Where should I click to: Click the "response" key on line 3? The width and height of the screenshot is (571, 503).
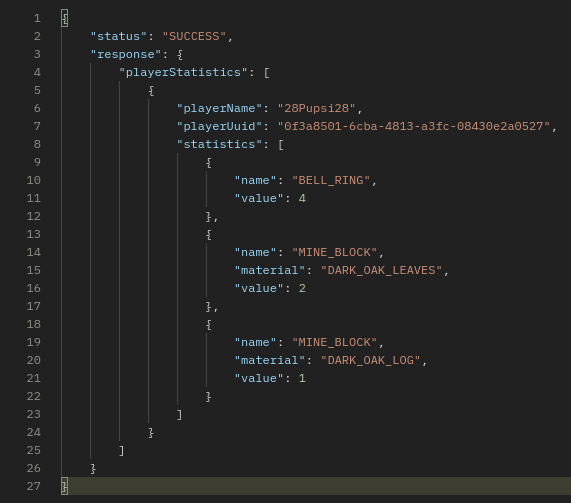126,55
